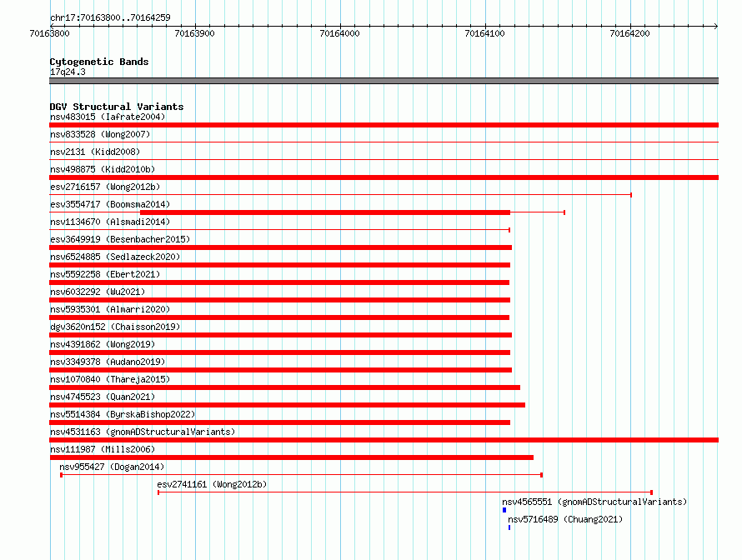742x560 pixels.
Task: Select nsv3349378 (Audano2019) label
Action: pyautogui.click(x=108, y=362)
